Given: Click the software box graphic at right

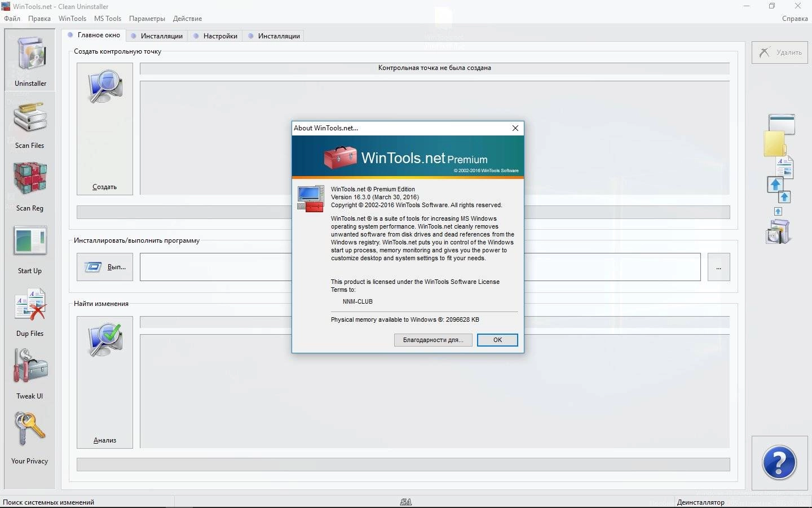Looking at the screenshot, I should pyautogui.click(x=779, y=231).
